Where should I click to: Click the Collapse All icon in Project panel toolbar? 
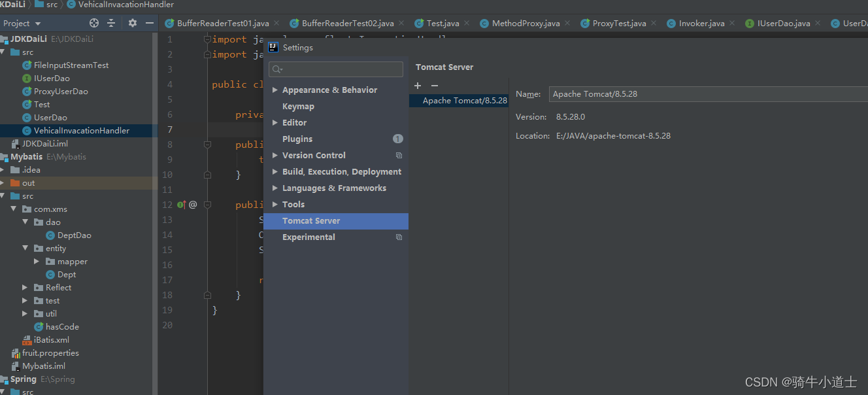coord(111,23)
